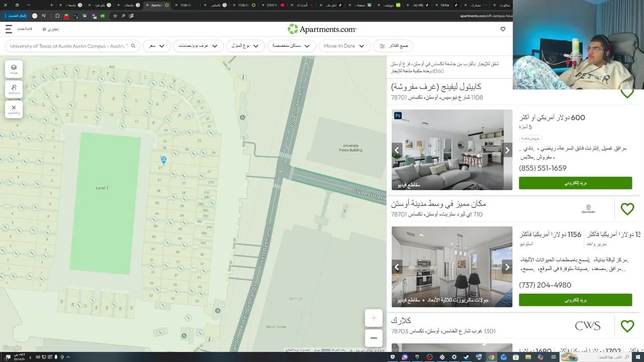Click the blue map pin marker
Image resolution: width=644 pixels, height=362 pixels.
point(164,160)
